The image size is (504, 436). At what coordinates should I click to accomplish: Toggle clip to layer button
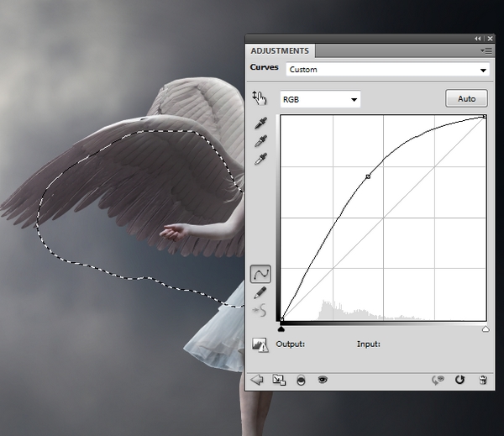(301, 380)
